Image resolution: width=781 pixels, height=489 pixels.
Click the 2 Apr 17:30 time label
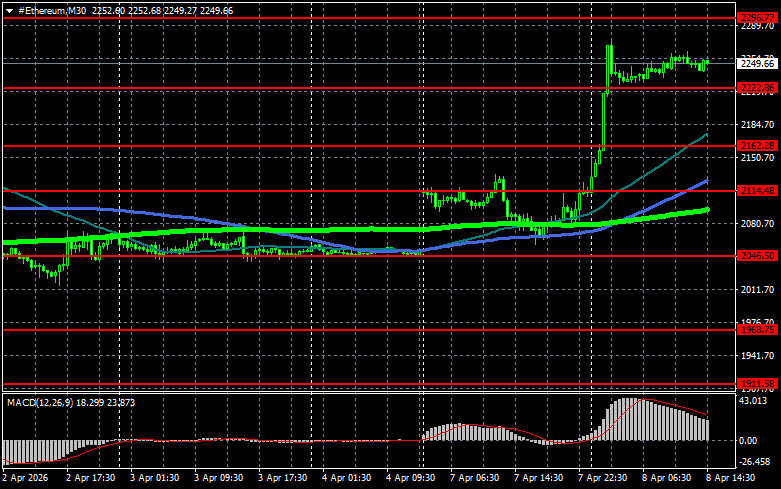point(91,478)
